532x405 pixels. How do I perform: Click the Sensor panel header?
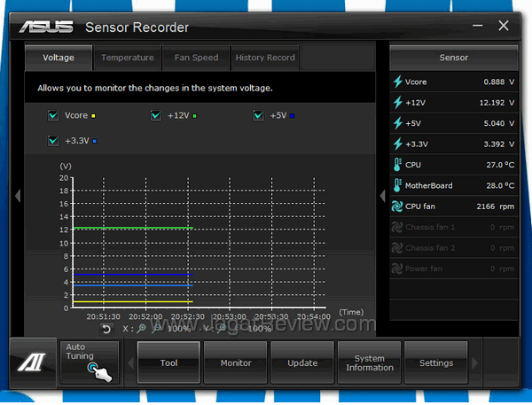(x=454, y=58)
